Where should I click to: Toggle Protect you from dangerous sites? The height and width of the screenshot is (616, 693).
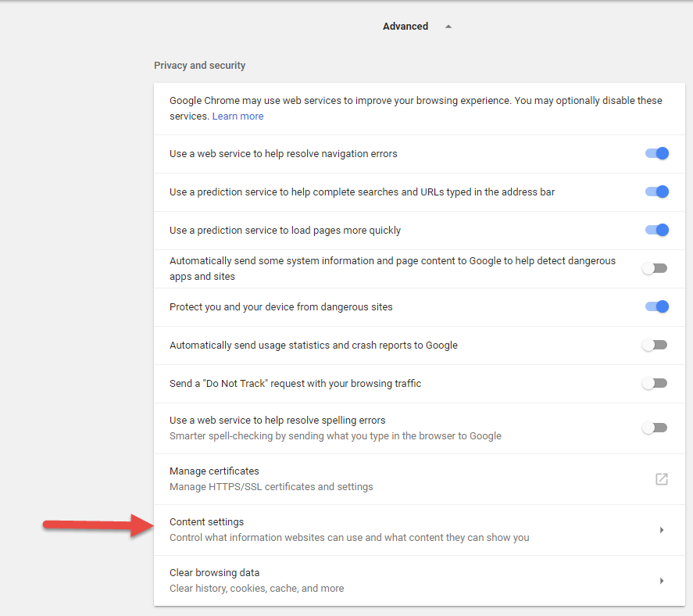point(657,307)
